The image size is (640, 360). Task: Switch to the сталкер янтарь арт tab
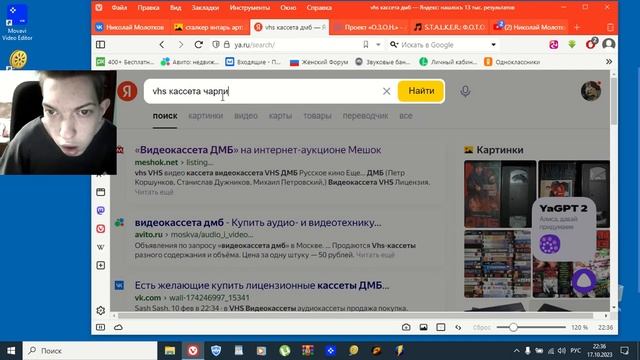209,27
